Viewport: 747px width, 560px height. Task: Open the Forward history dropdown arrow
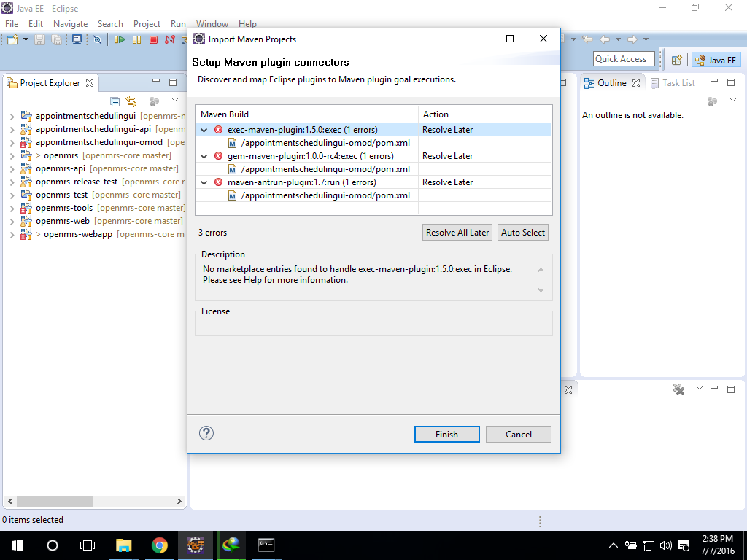coord(646,39)
